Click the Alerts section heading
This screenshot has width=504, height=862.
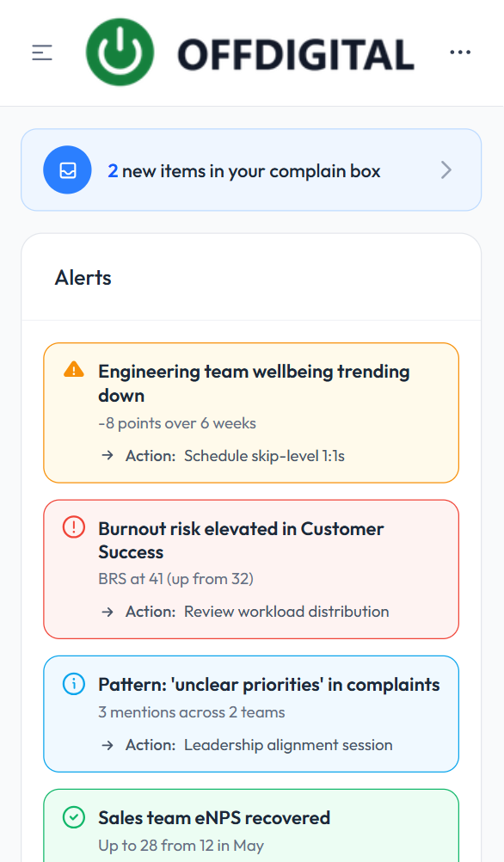[83, 277]
